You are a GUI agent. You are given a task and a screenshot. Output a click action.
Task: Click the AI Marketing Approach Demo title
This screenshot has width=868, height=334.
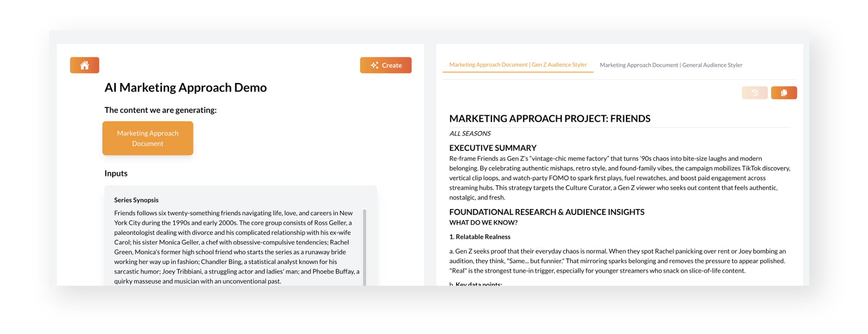coord(185,87)
